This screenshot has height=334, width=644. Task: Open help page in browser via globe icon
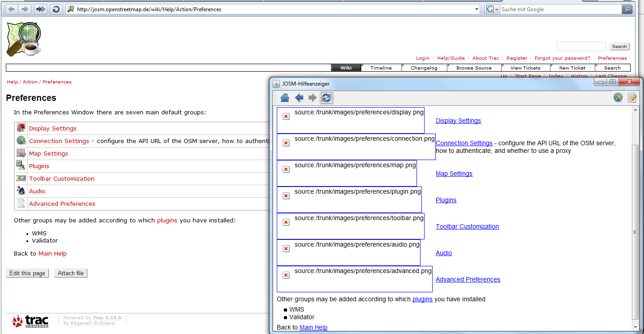pyautogui.click(x=618, y=98)
